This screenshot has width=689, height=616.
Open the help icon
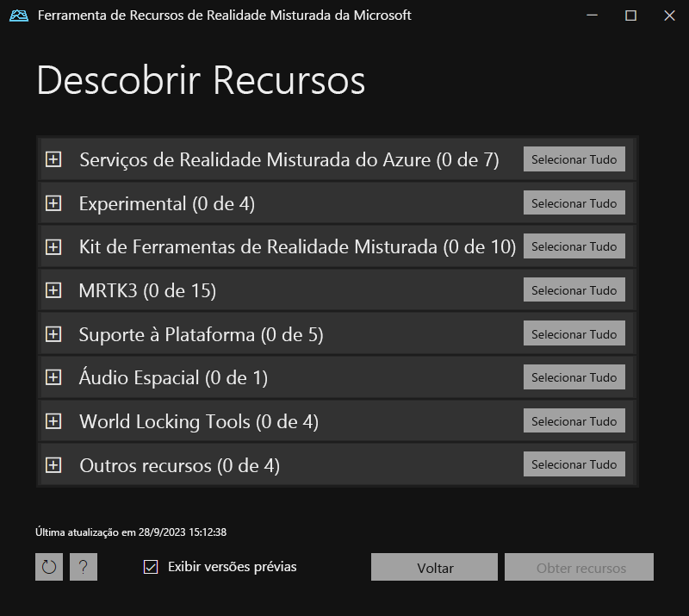[84, 567]
